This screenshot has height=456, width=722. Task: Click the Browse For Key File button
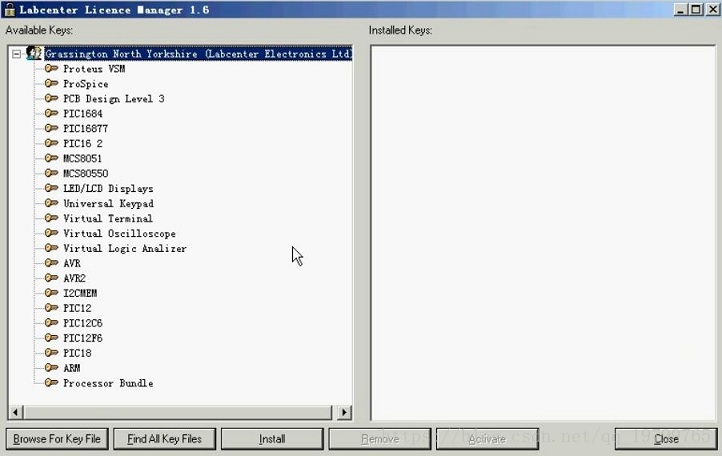pyautogui.click(x=57, y=439)
